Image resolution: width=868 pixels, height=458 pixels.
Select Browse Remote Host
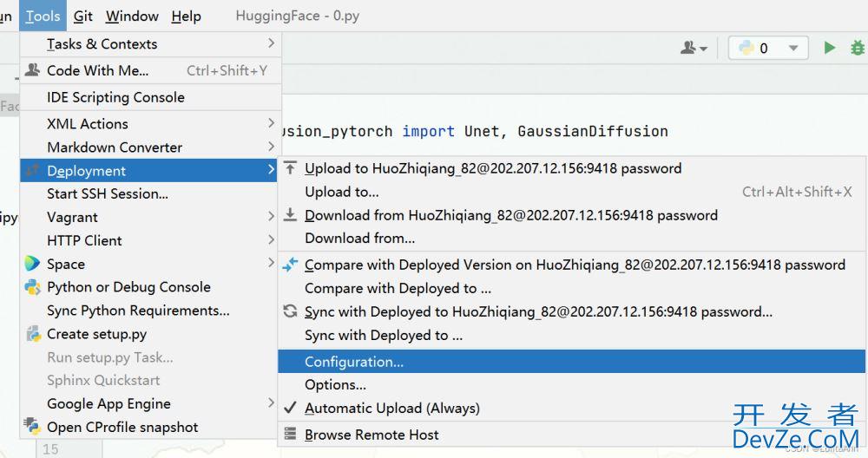tap(571, 435)
